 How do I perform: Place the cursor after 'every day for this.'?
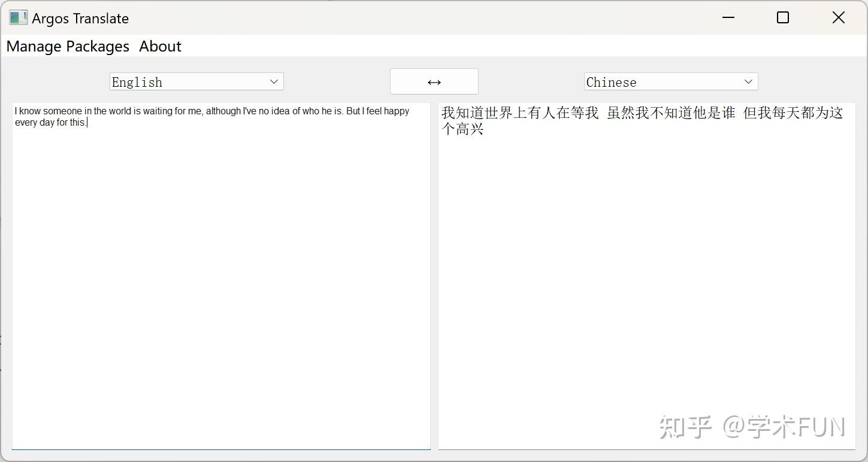pos(87,122)
